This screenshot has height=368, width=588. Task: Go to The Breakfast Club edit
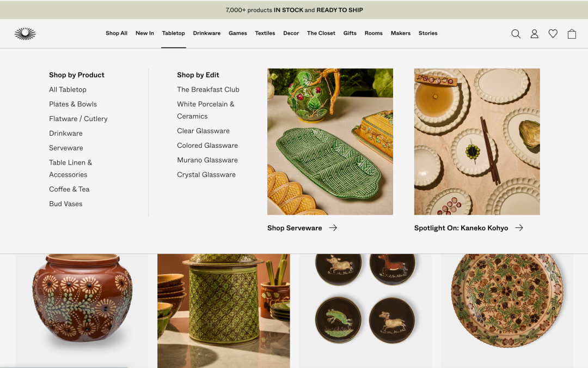click(x=208, y=89)
